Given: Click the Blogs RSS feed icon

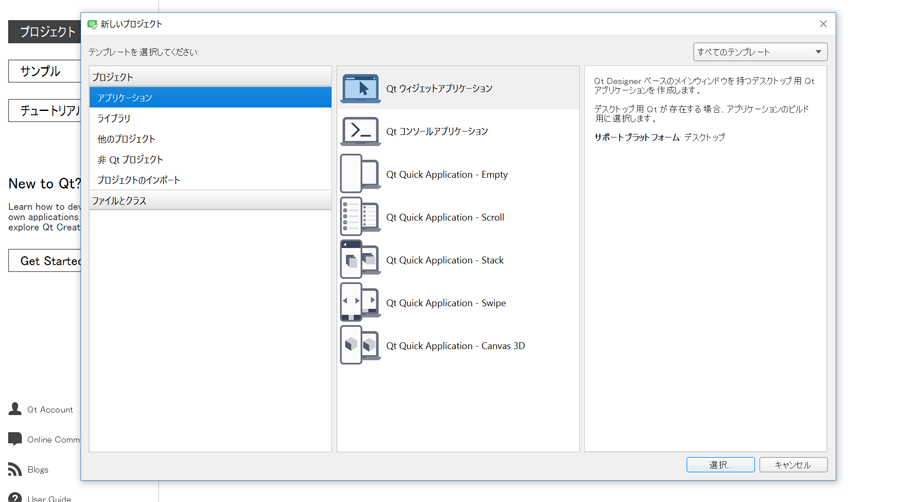Looking at the screenshot, I should (15, 469).
